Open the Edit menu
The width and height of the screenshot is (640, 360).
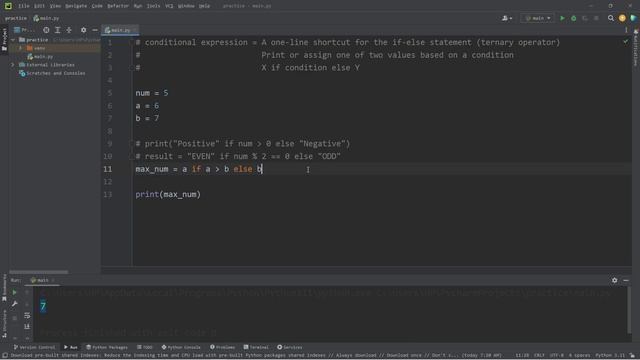pos(39,6)
